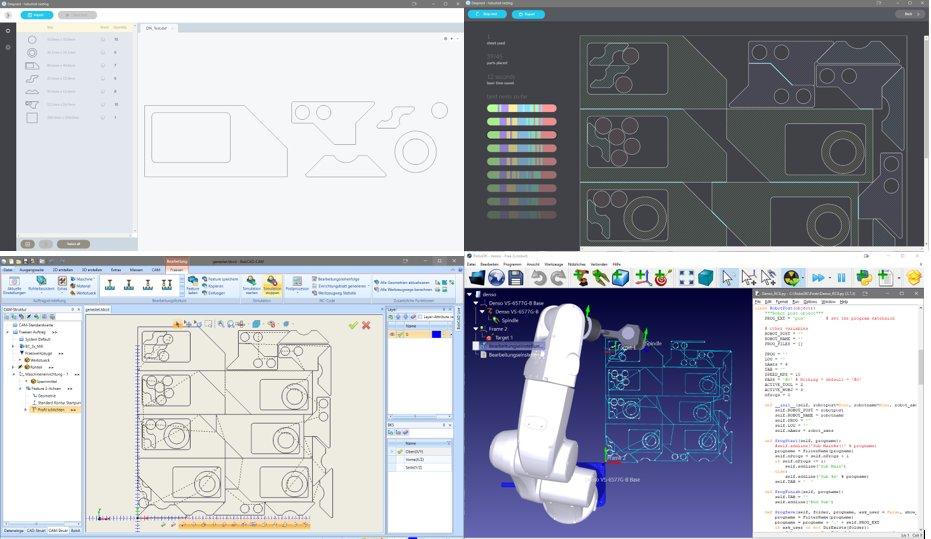Screen dimensions: 931x539
Task: Click the Fit All view icon
Action: (687, 278)
